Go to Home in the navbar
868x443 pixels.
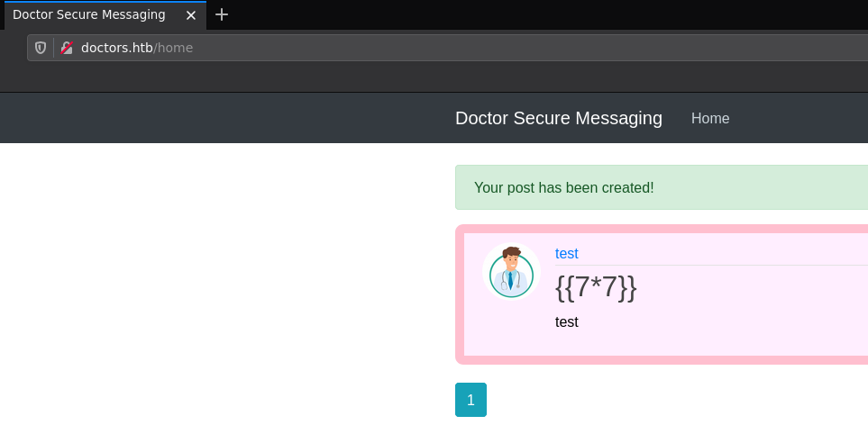click(x=710, y=118)
